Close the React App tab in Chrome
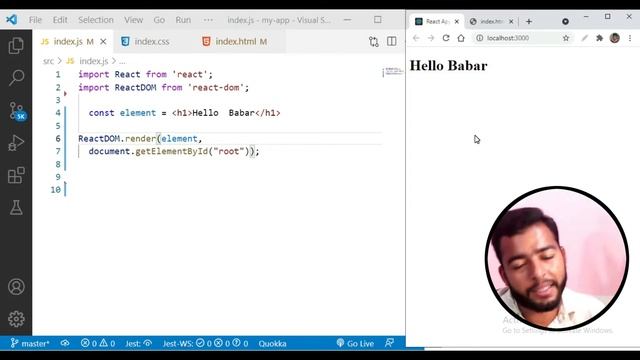640x360 pixels. click(x=457, y=21)
